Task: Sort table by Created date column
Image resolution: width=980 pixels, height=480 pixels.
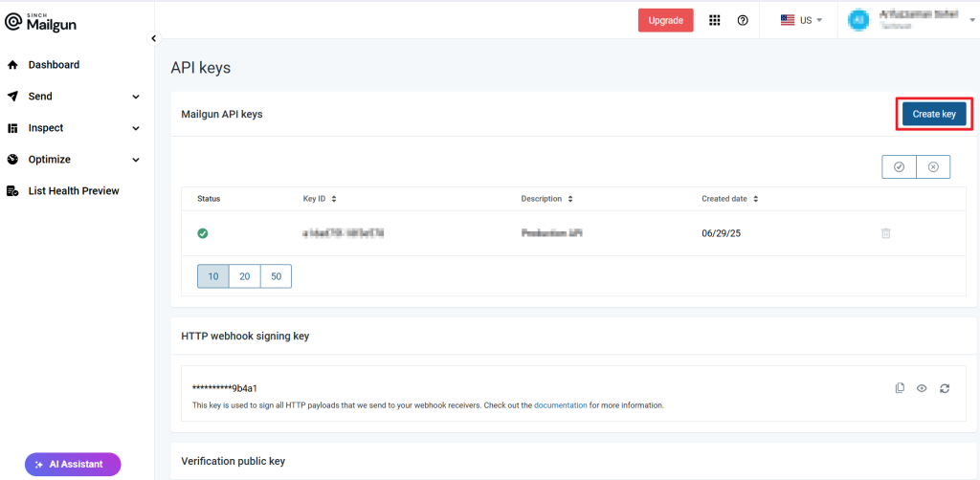Action: click(x=729, y=199)
